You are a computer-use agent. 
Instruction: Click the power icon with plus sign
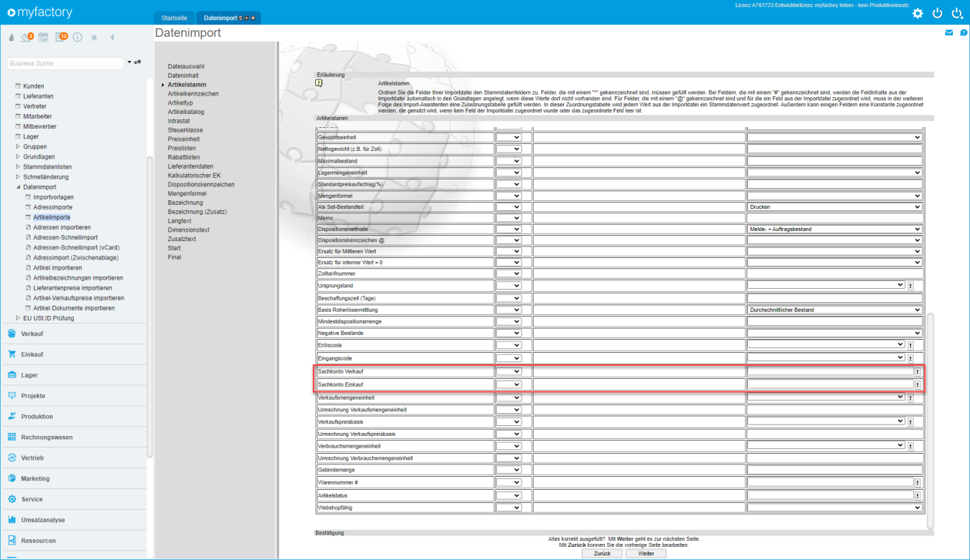pyautogui.click(x=957, y=14)
